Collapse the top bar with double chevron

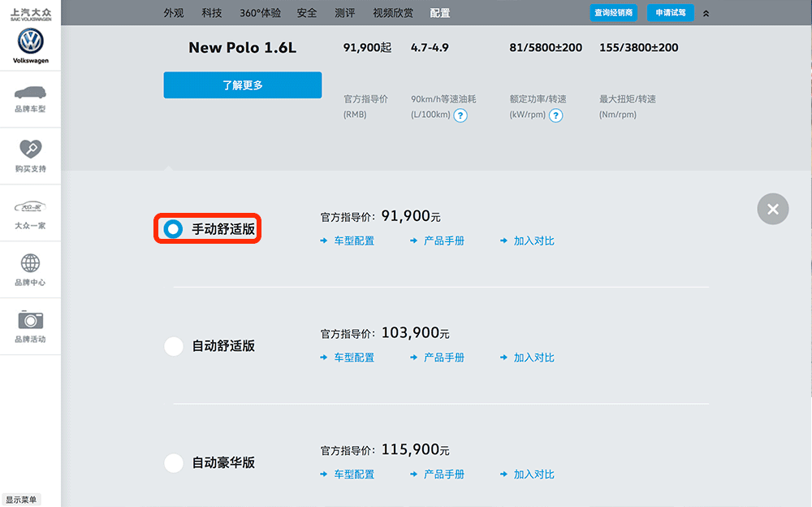tap(706, 14)
